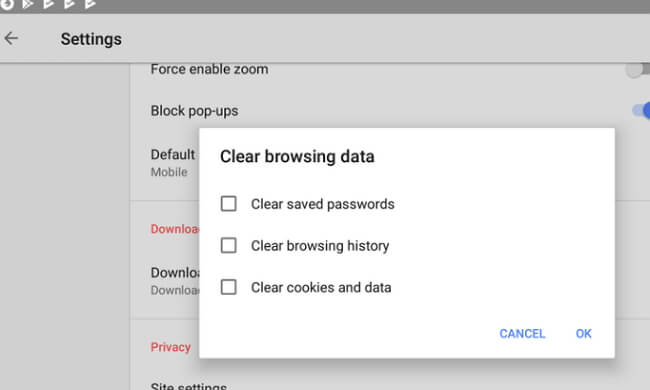Toggle the Force enable zoom switch

coord(638,69)
